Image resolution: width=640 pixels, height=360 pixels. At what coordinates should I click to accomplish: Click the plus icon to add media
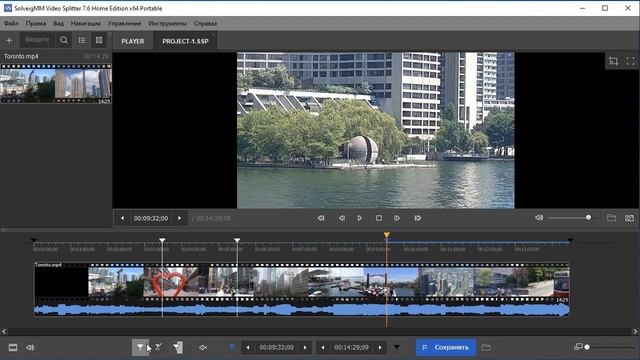click(x=9, y=40)
